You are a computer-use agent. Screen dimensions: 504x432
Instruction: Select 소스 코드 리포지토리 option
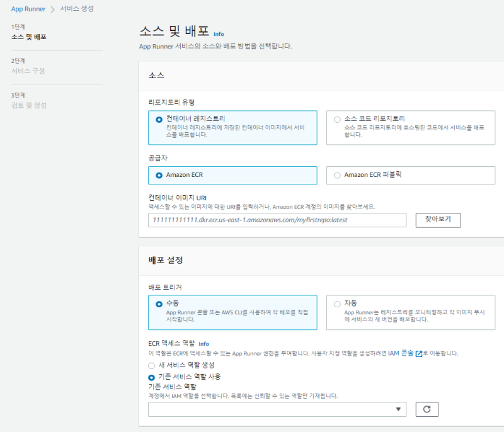tap(337, 119)
